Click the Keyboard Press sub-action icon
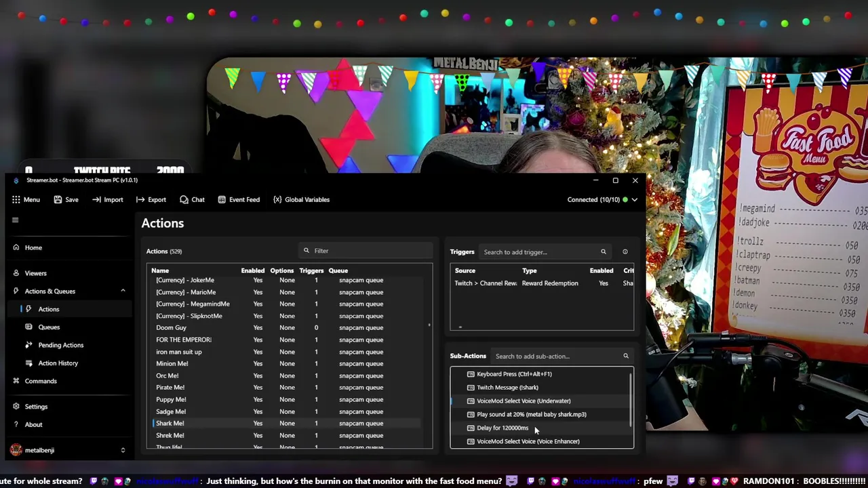Viewport: 868px width, 488px height. click(x=471, y=374)
